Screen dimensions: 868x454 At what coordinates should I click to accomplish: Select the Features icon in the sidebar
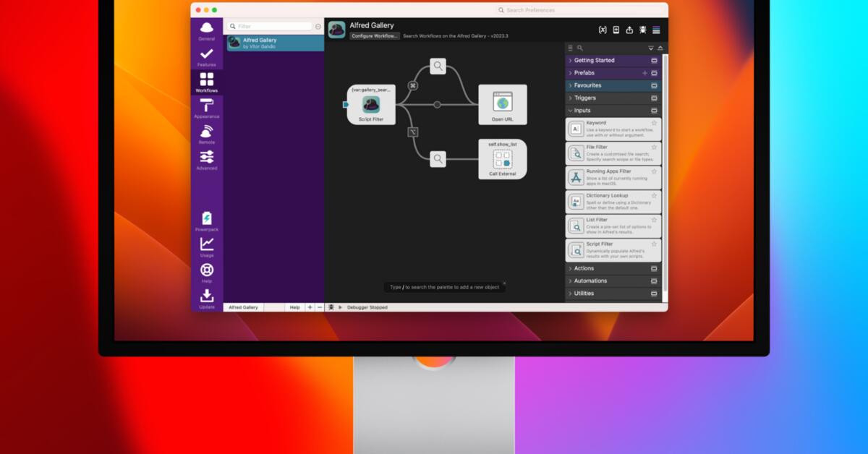point(207,54)
